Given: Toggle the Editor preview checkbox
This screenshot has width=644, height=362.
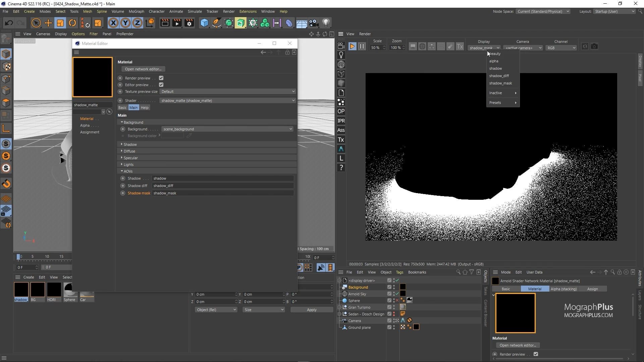Looking at the screenshot, I should (x=161, y=84).
